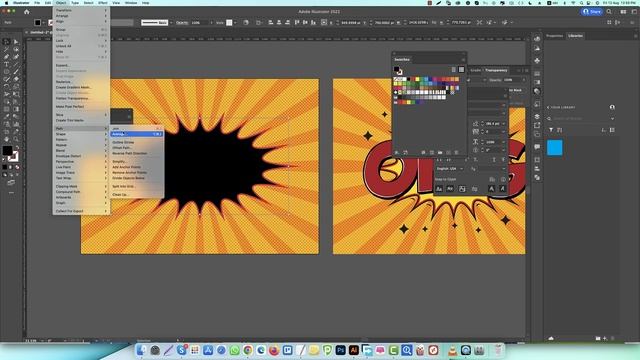
Task: Open Illustrator from the Dock
Action: click(x=353, y=350)
